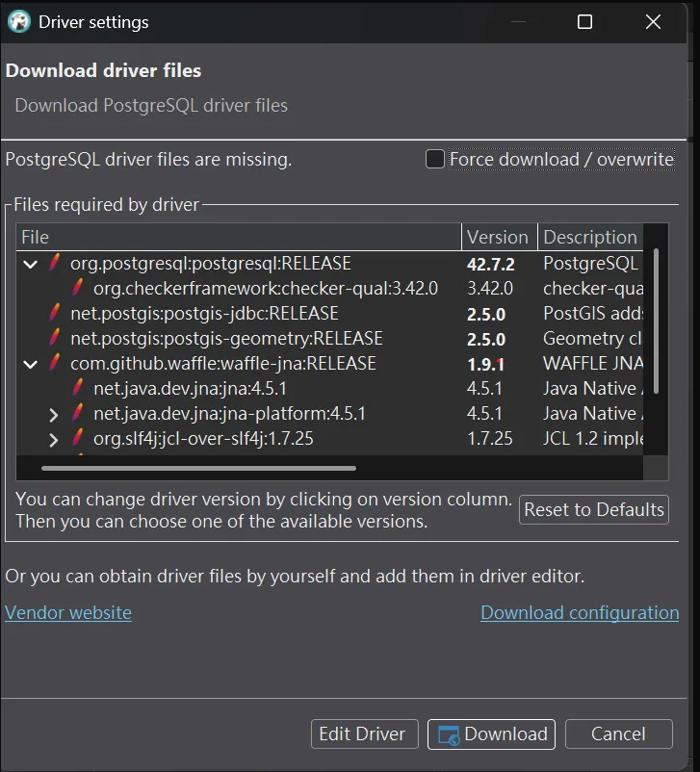Click jar icon beside postgis-jdbc:RELEASE
This screenshot has height=772, width=700.
[55, 312]
